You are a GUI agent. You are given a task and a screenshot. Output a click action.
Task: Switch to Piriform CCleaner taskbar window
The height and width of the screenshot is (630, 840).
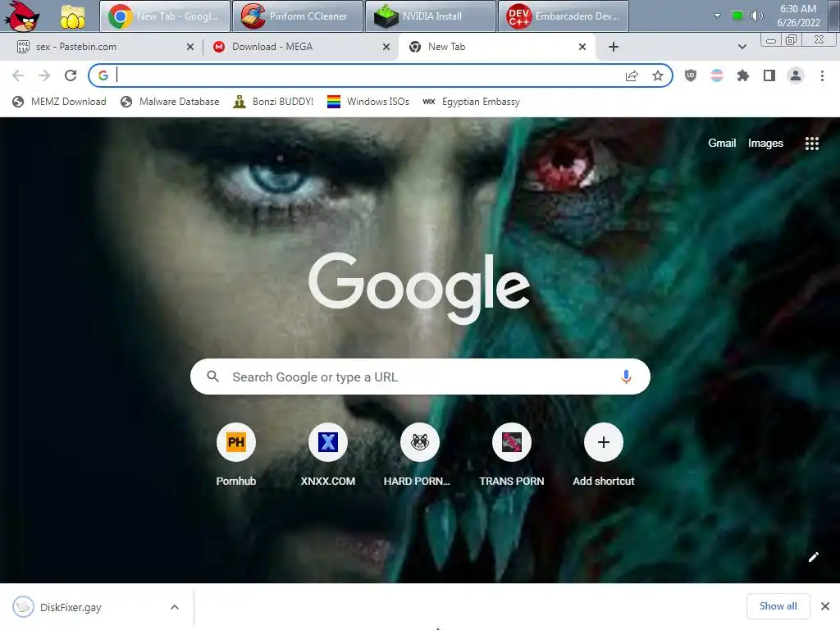pos(297,16)
